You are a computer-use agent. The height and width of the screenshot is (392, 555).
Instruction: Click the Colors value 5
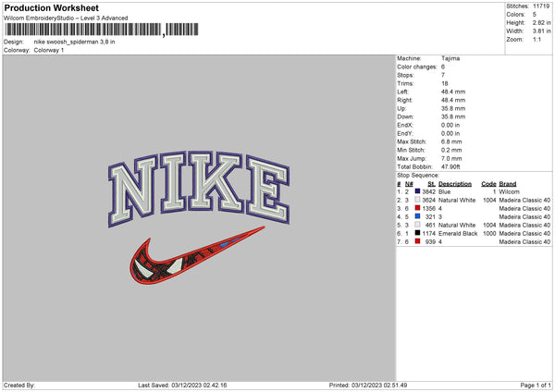pyautogui.click(x=535, y=15)
